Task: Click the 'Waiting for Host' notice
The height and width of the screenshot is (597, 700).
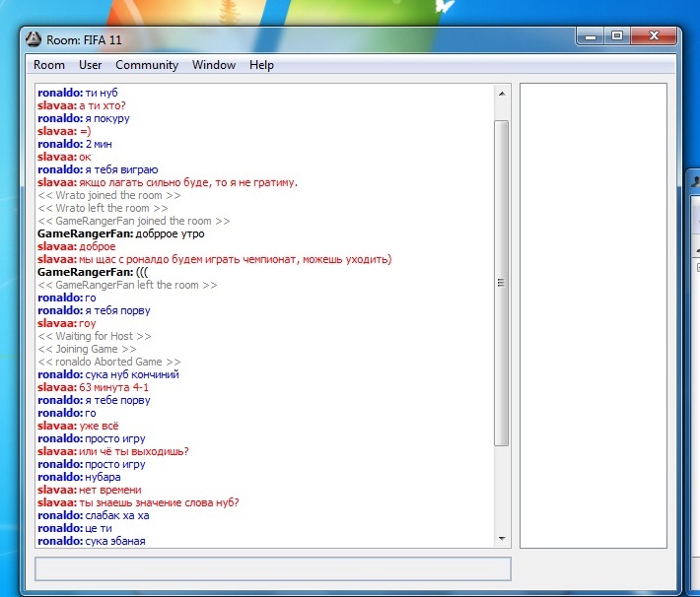Action: point(95,336)
